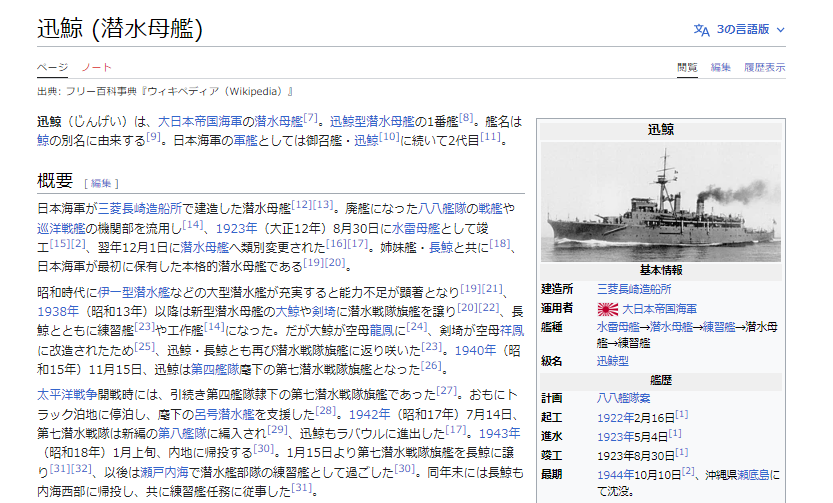Click the 概要 section 編集 link
The image size is (833, 503).
tap(101, 183)
